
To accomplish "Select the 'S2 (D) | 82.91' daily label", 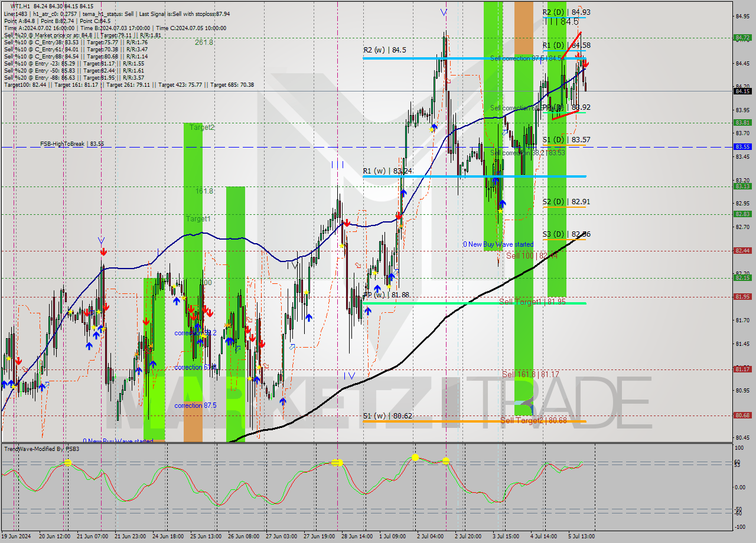I will point(566,202).
